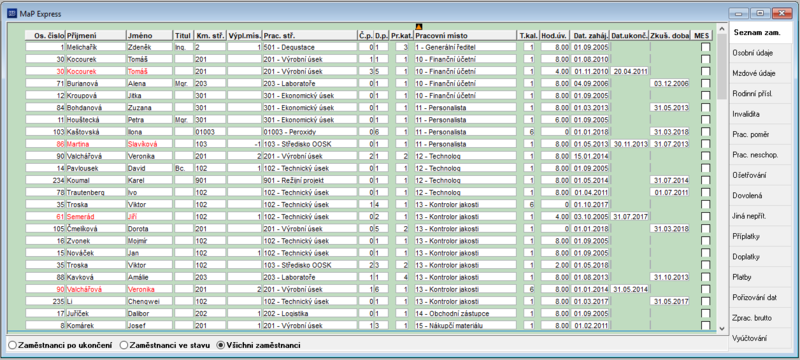Click the trial date 03.12.2006

pyautogui.click(x=669, y=84)
